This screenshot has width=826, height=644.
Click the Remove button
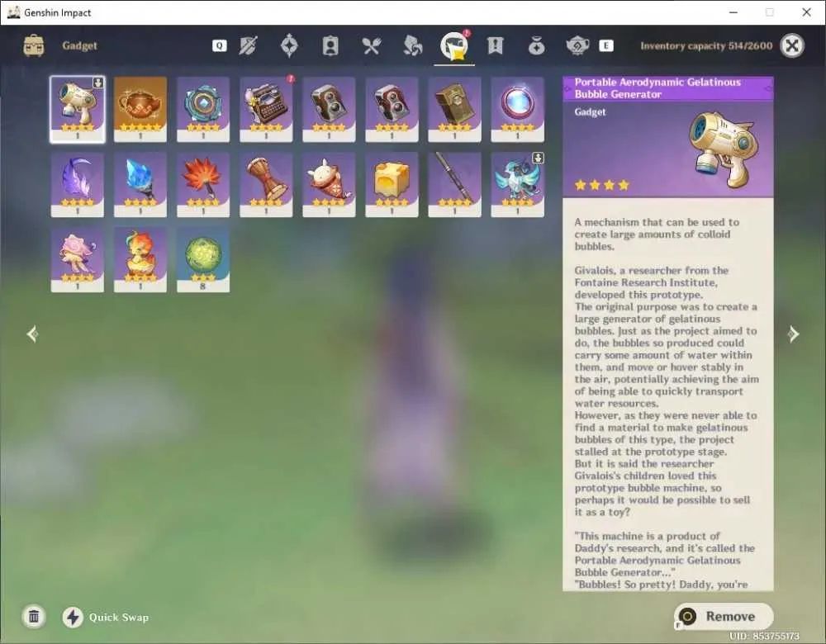[724, 616]
